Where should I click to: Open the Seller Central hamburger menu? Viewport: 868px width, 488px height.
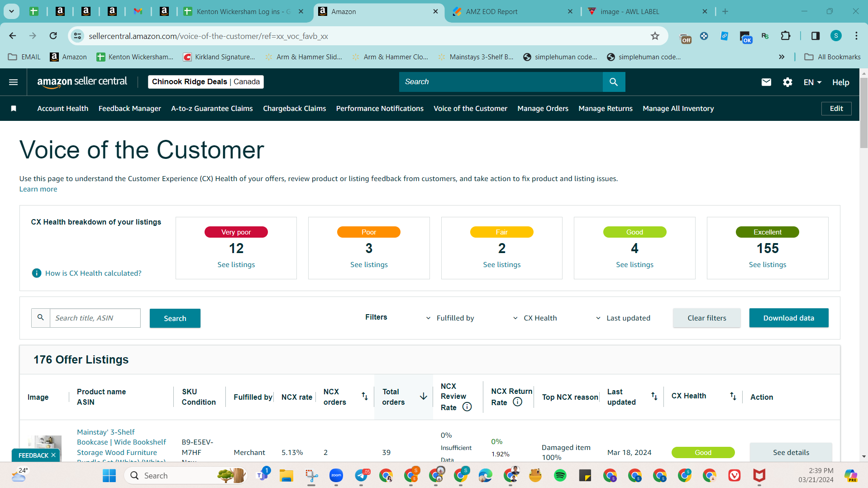(x=14, y=82)
